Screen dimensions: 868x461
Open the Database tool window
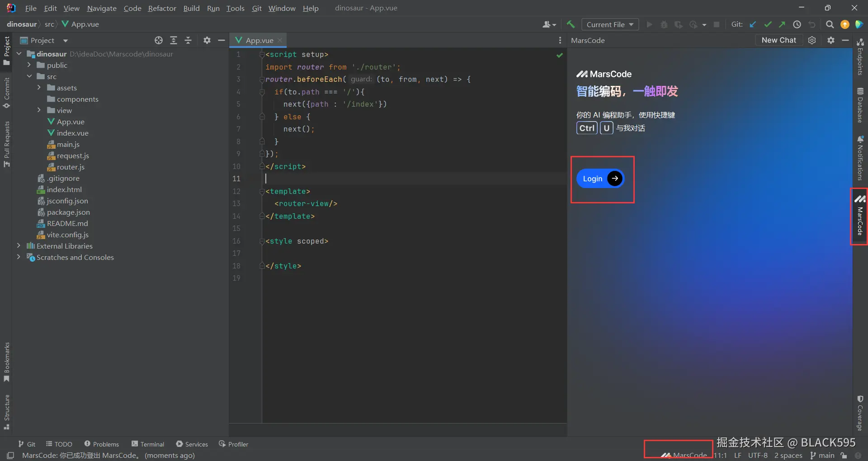pyautogui.click(x=860, y=105)
